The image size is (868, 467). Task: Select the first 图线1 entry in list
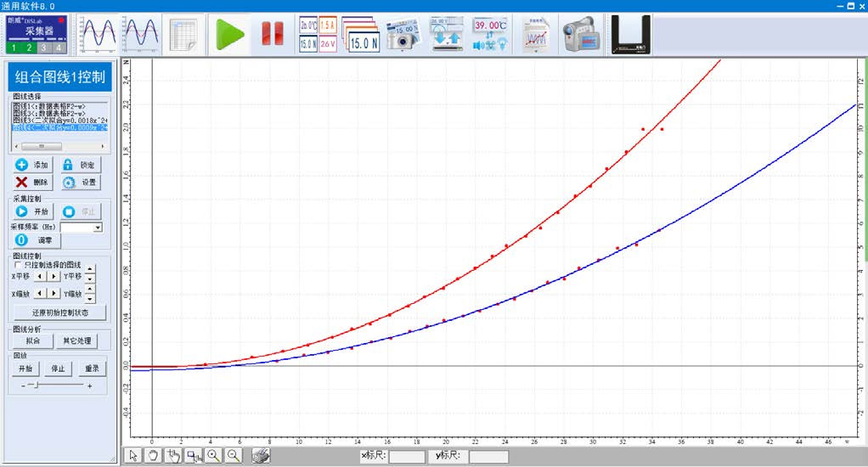(x=59, y=105)
